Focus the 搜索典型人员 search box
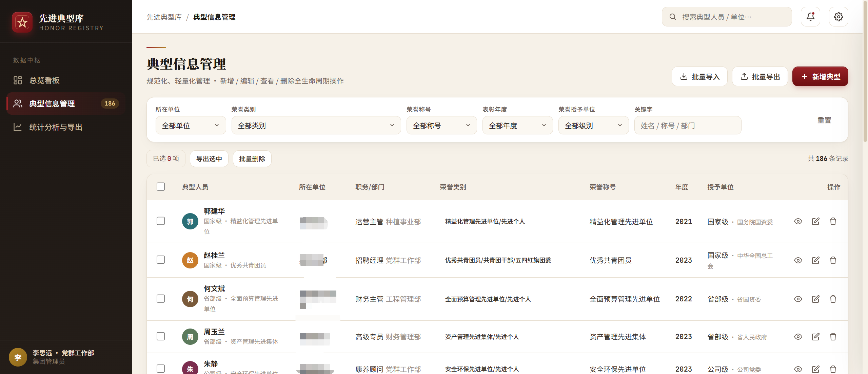 [x=727, y=17]
